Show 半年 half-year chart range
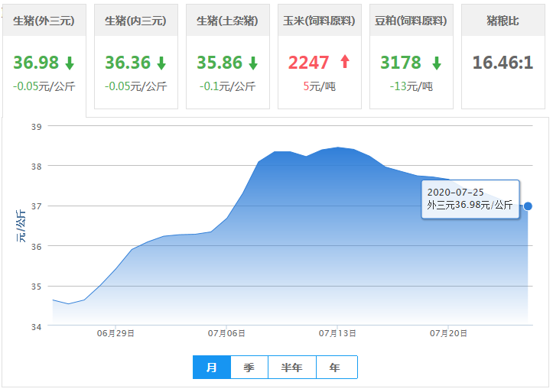The height and width of the screenshot is (392, 553). click(x=291, y=368)
